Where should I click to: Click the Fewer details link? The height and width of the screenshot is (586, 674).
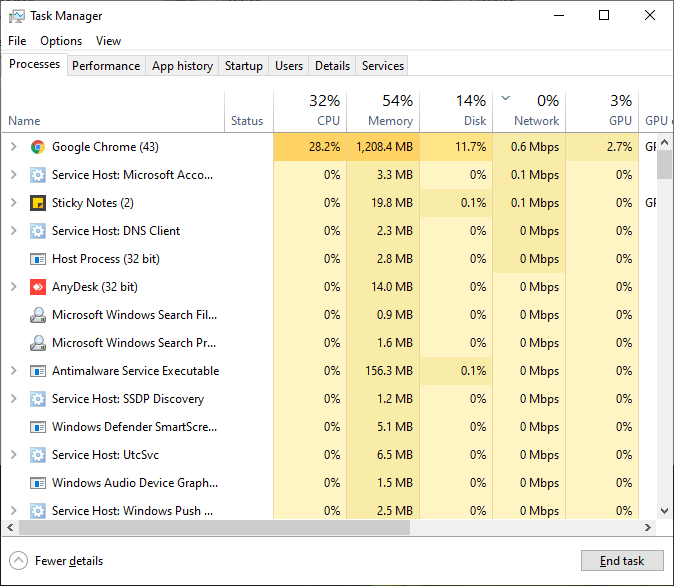(69, 561)
